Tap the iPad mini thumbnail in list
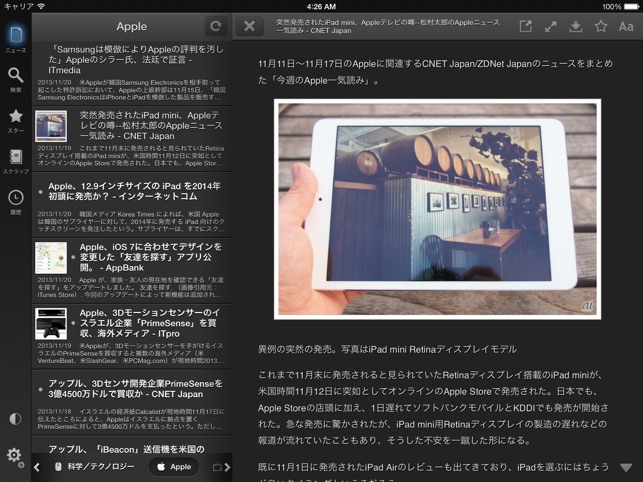Viewport: 643px width, 482px height. pos(51,126)
